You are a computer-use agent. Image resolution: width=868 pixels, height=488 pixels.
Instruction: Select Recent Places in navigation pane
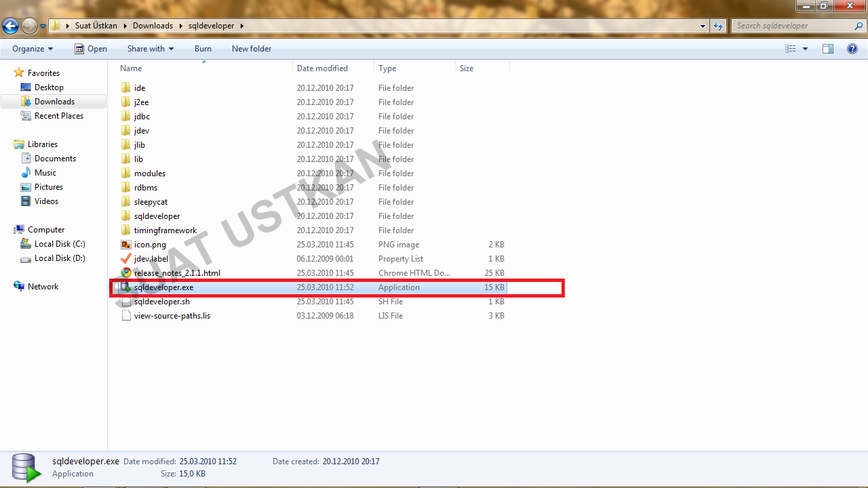click(59, 116)
